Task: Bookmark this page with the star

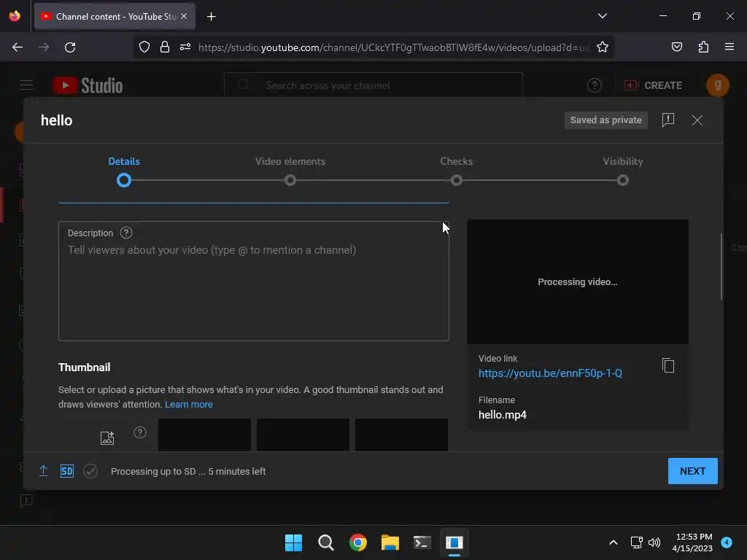Action: 602,47
